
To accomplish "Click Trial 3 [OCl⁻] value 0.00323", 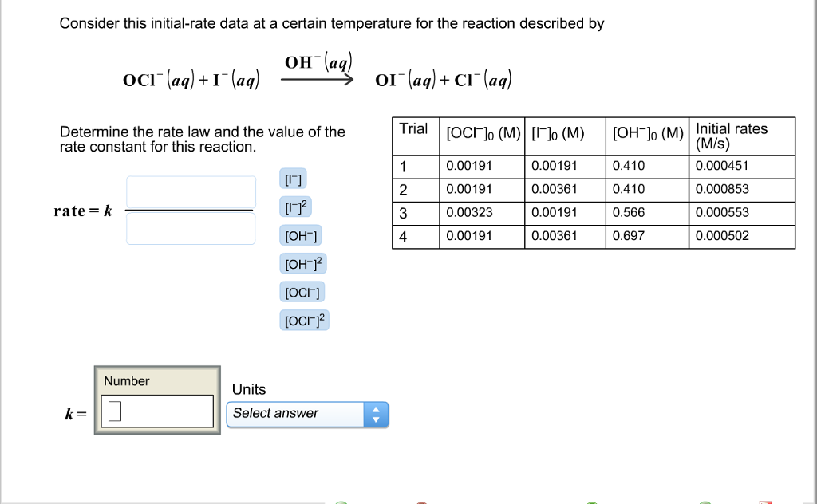I will [x=470, y=213].
